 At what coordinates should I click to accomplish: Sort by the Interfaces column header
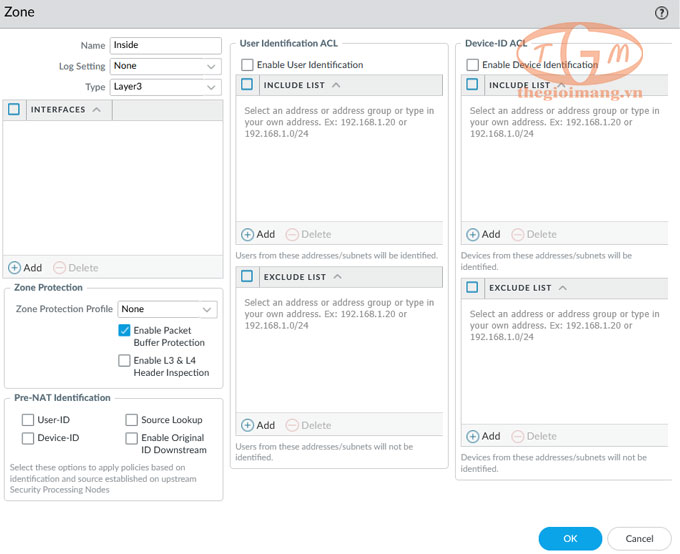point(69,110)
